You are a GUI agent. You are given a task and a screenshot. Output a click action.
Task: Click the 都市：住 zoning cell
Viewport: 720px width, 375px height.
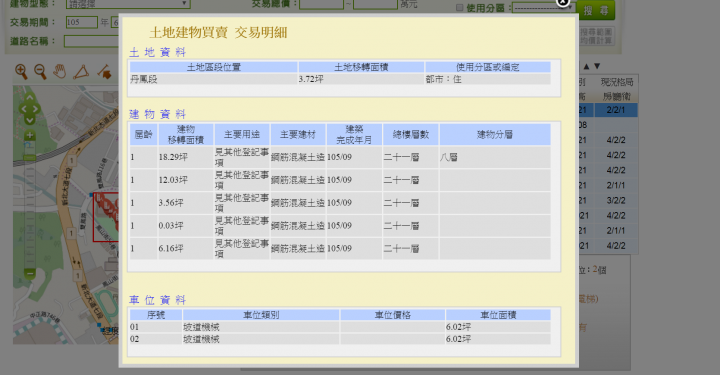coord(488,79)
